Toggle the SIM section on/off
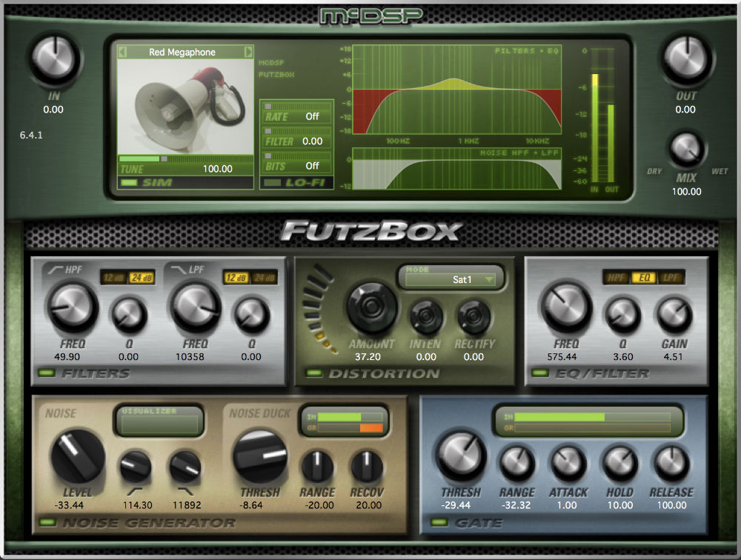This screenshot has width=741, height=560. point(128,183)
